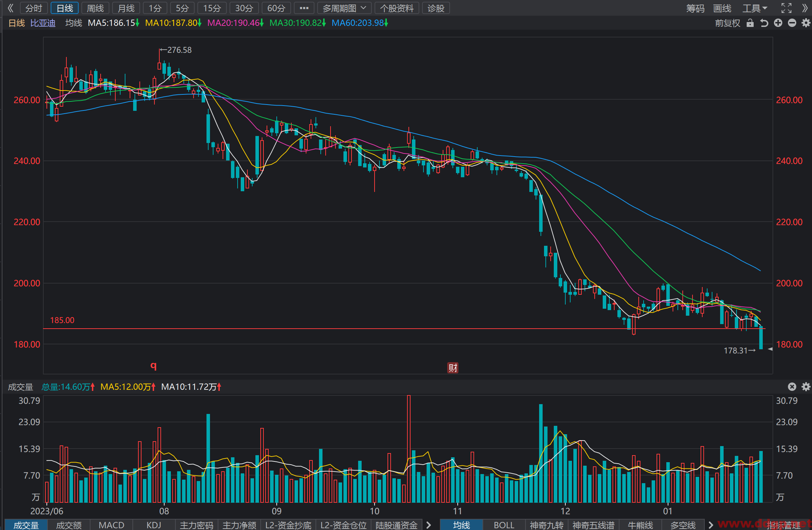Select the 分时 period button
Screen dimensions: 812x530
pyautogui.click(x=34, y=8)
